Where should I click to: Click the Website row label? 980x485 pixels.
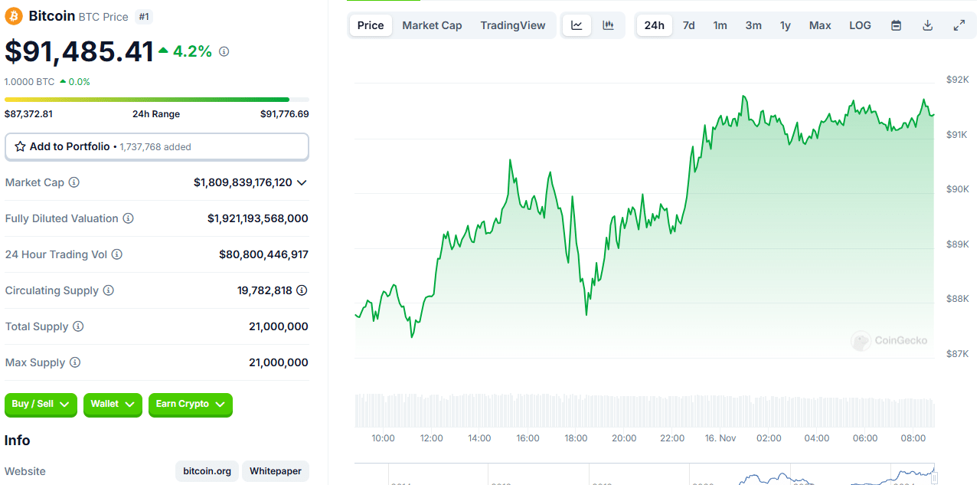pyautogui.click(x=25, y=471)
